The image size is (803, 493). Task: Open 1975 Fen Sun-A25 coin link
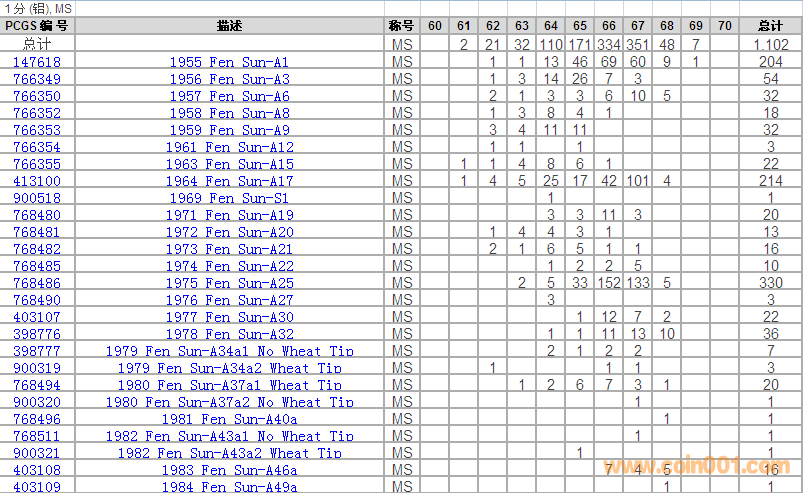pos(229,283)
